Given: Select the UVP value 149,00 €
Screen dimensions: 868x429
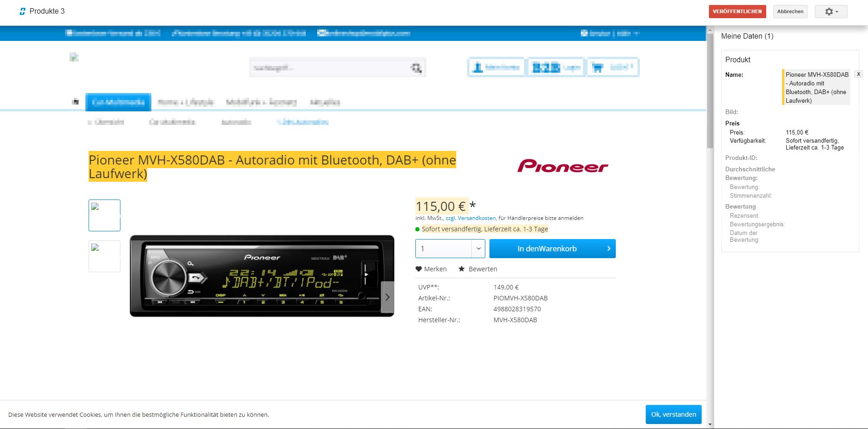Looking at the screenshot, I should 506,287.
